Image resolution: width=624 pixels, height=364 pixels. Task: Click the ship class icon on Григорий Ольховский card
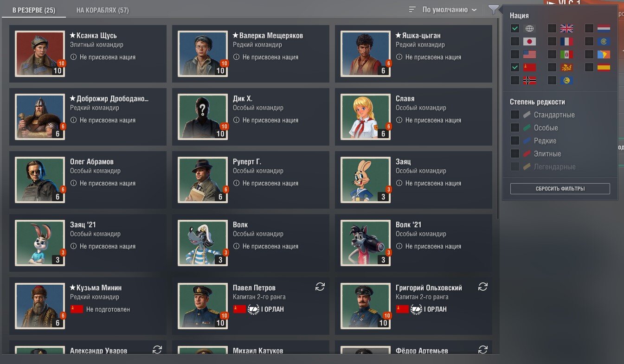(416, 309)
